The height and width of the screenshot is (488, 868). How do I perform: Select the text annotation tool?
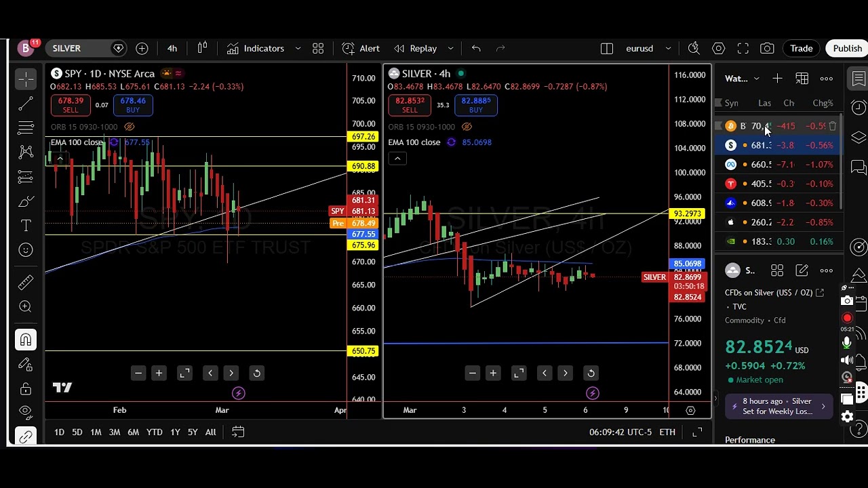point(26,226)
